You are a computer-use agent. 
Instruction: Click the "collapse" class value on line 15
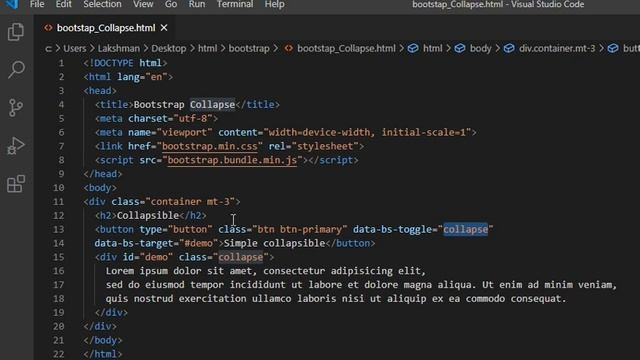tap(241, 257)
